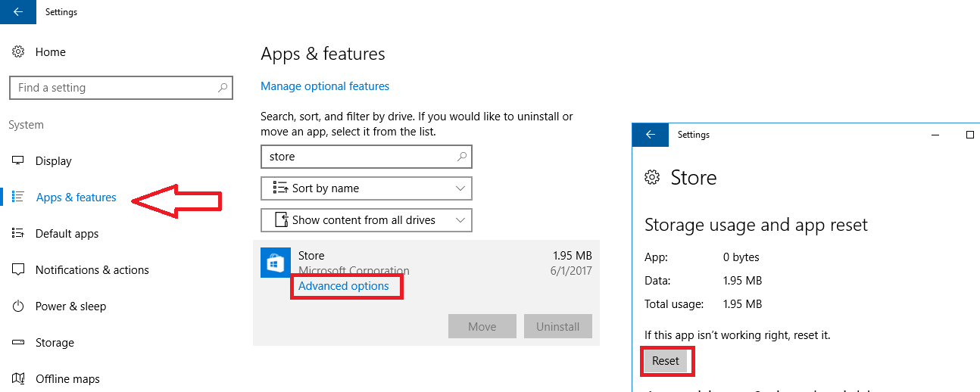Select the Store entry in app list
The height and width of the screenshot is (392, 980).
pyautogui.click(x=426, y=293)
